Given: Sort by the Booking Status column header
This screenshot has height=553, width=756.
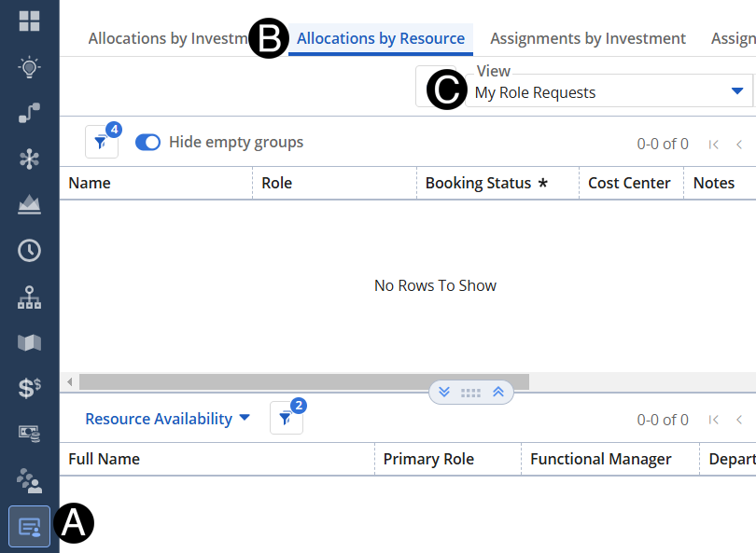Looking at the screenshot, I should [478, 183].
